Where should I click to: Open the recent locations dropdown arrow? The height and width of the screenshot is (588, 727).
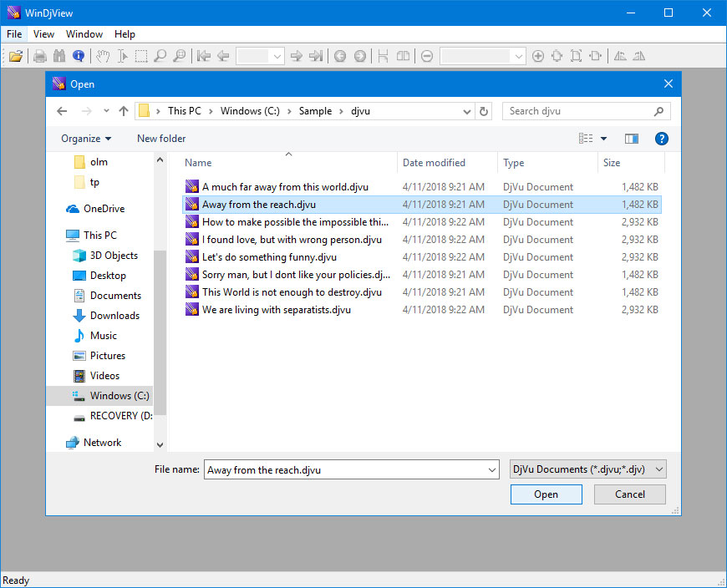pyautogui.click(x=107, y=111)
